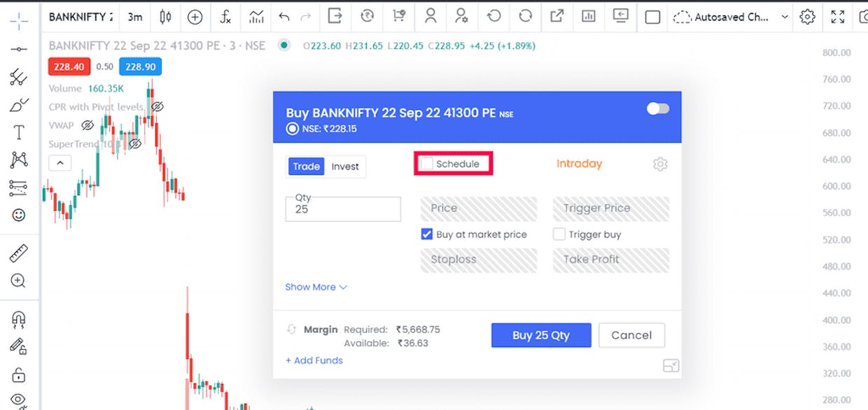Select the prediction and measurement tool
Image resolution: width=868 pixels, height=410 pixels.
tap(19, 187)
